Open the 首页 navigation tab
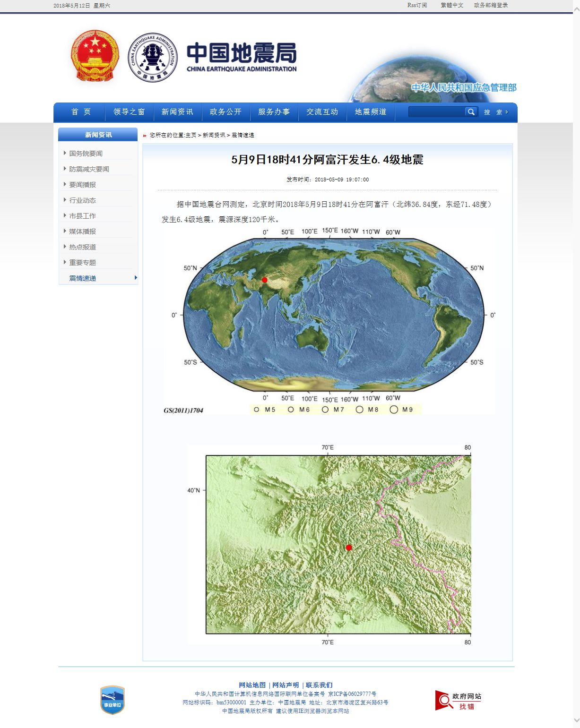The width and height of the screenshot is (580, 728). click(81, 112)
